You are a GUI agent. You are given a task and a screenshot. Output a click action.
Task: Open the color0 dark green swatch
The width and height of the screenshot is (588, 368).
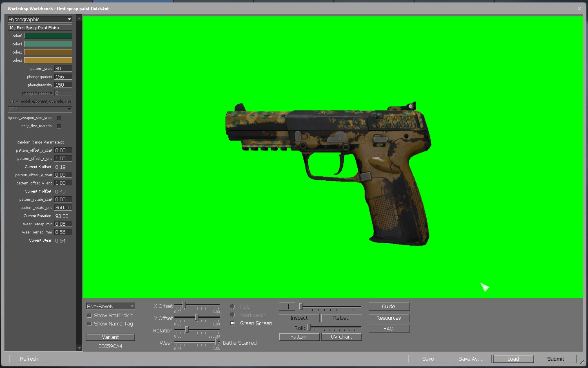(x=48, y=36)
